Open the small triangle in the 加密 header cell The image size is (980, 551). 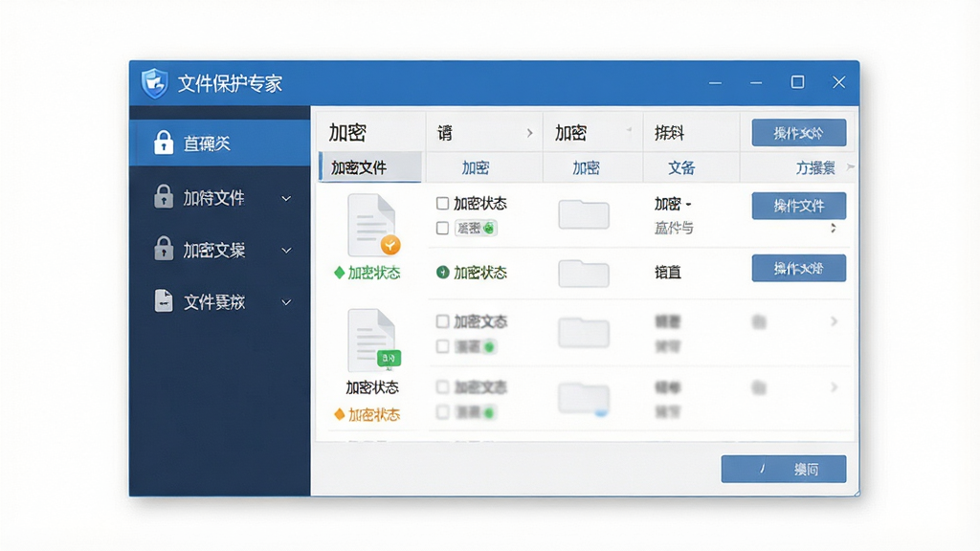tap(629, 130)
